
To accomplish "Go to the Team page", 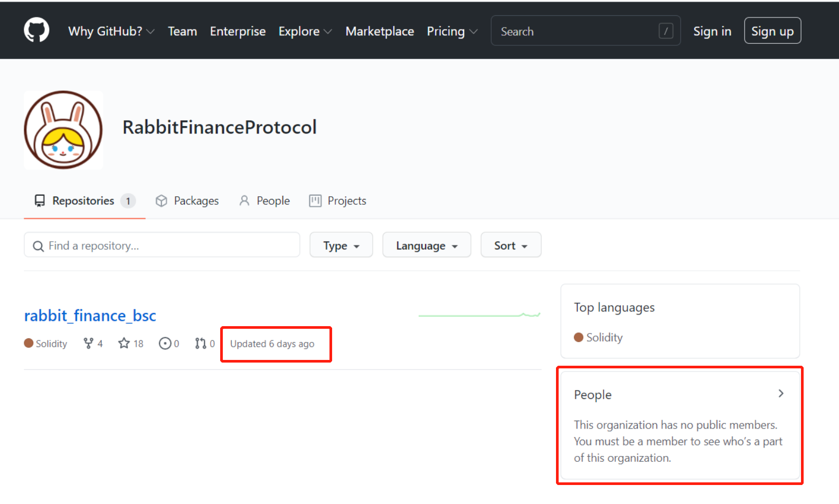I will tap(182, 31).
